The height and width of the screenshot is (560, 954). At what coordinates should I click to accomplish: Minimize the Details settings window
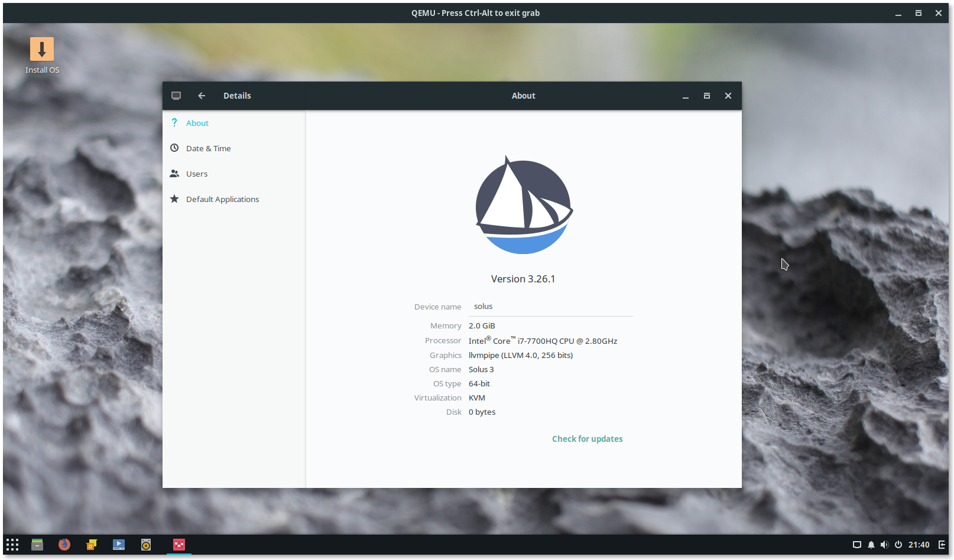point(686,96)
